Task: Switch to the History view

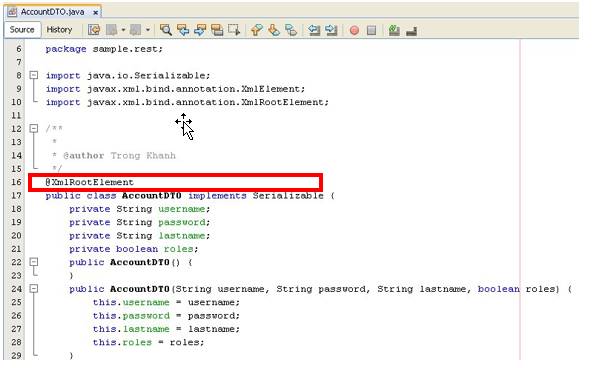Action: click(59, 29)
